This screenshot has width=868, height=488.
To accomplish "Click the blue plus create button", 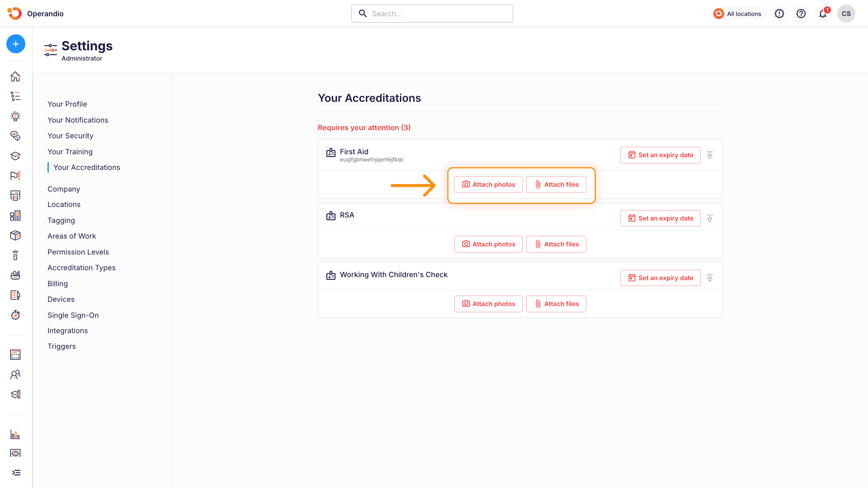I will click(15, 44).
